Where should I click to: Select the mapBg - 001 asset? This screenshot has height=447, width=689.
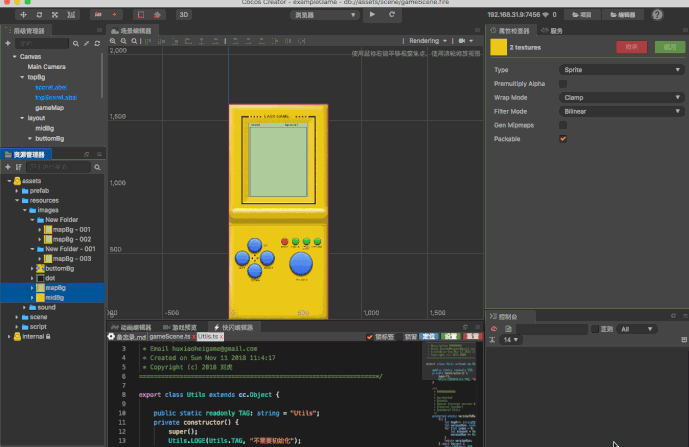coord(71,229)
